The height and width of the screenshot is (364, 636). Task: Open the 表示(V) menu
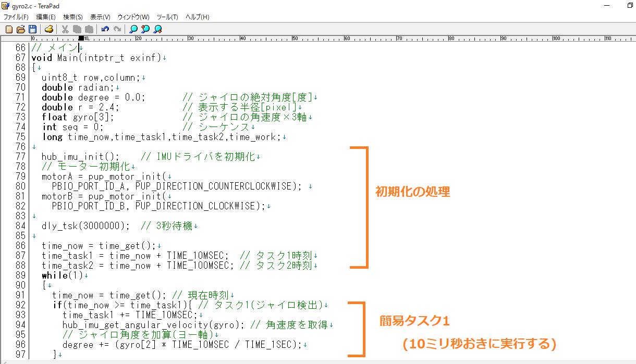100,17
